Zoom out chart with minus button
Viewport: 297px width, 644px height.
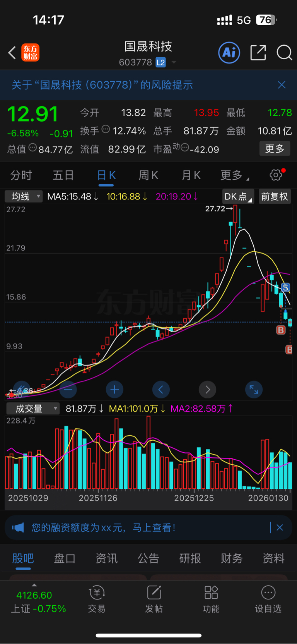(68, 390)
